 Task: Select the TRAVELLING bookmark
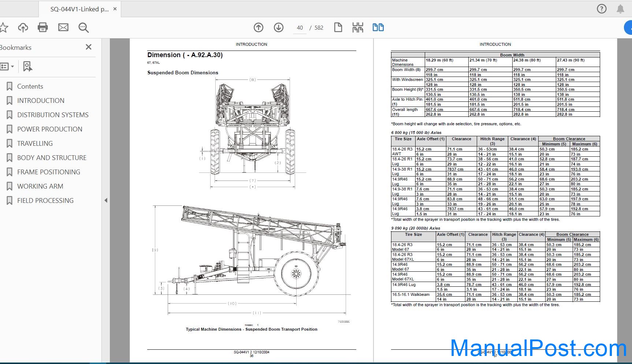(x=35, y=144)
